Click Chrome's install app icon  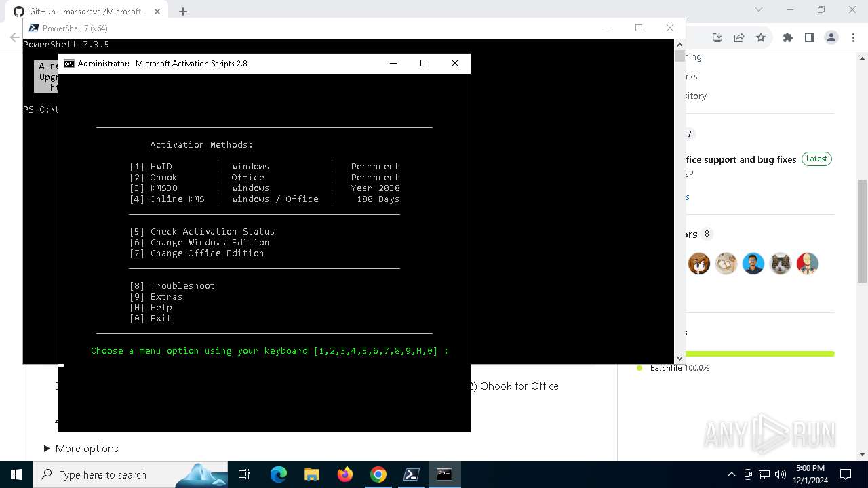point(717,37)
